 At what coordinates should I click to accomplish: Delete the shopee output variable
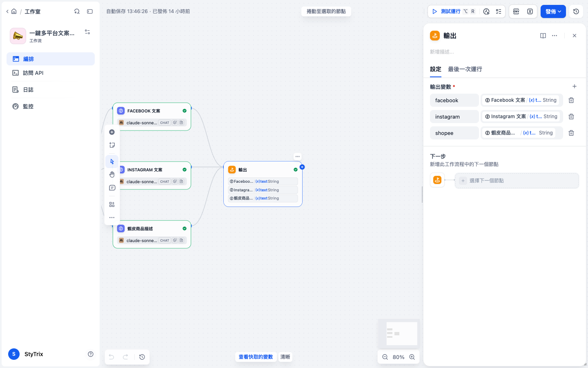tap(571, 133)
